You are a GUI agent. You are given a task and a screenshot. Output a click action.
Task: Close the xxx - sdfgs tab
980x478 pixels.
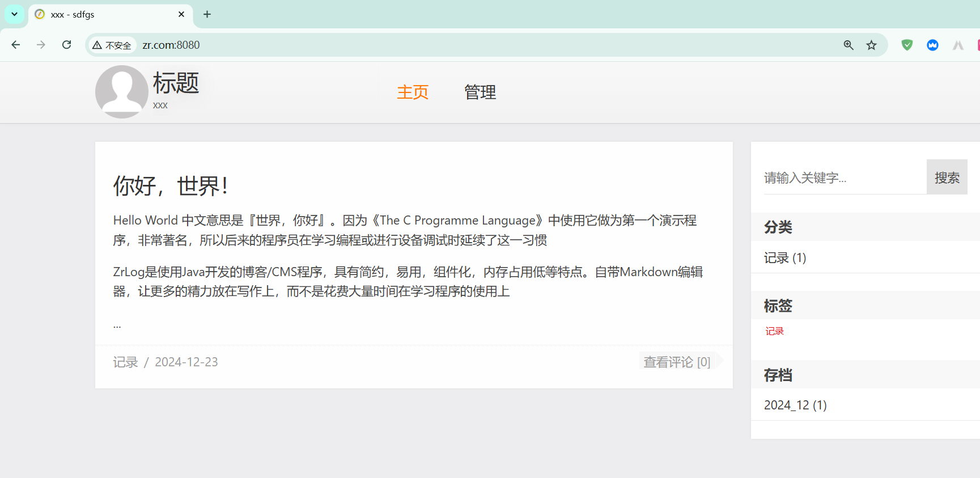(181, 14)
